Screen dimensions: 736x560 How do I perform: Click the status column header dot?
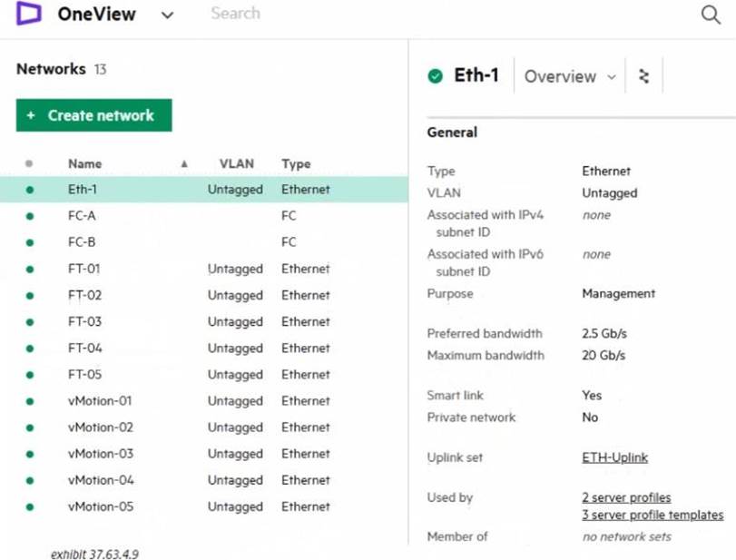[x=29, y=164]
